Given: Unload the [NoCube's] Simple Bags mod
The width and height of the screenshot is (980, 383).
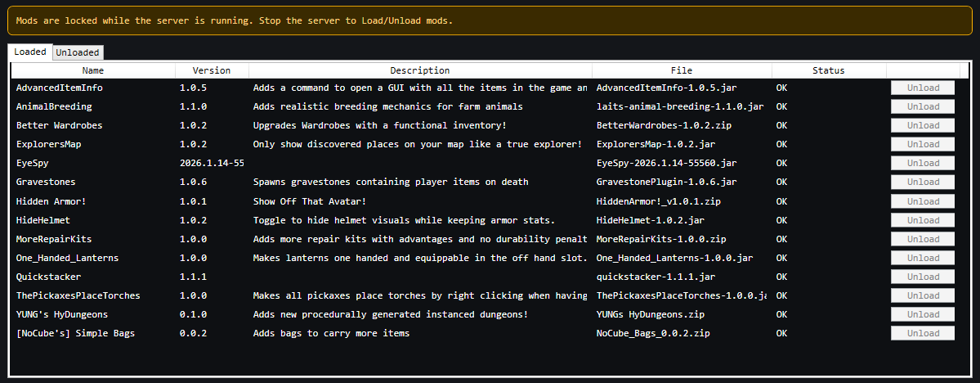Looking at the screenshot, I should 923,334.
